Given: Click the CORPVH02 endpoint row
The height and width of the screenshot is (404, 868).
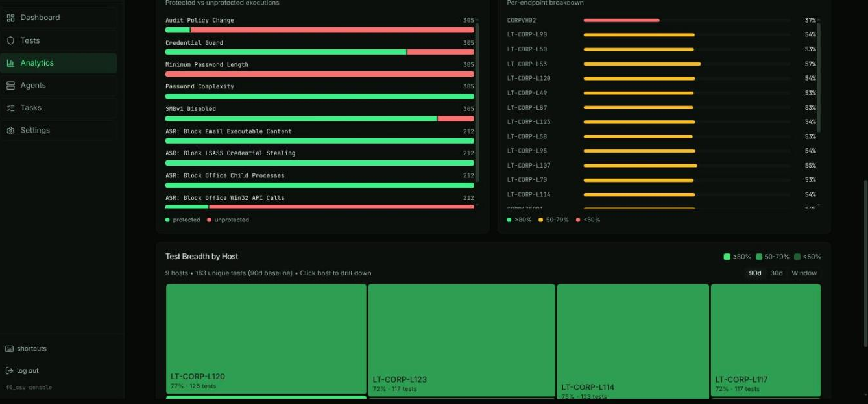Looking at the screenshot, I should 661,20.
